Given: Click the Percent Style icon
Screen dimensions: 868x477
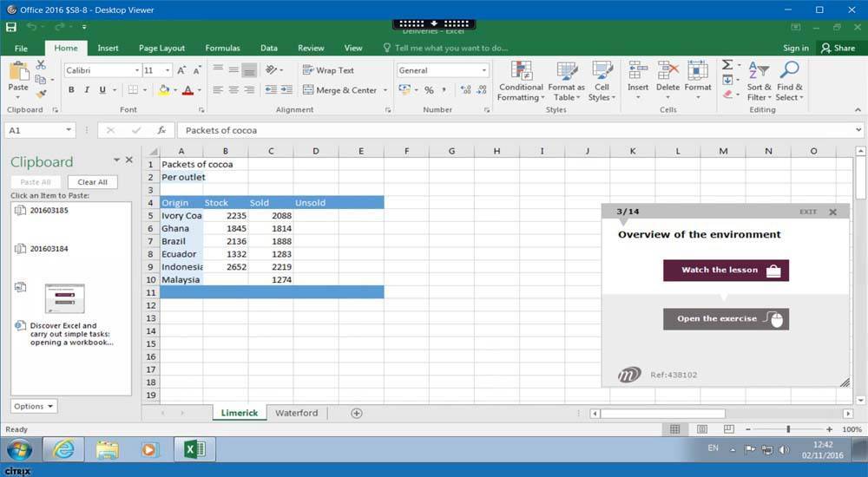Looking at the screenshot, I should pos(429,90).
